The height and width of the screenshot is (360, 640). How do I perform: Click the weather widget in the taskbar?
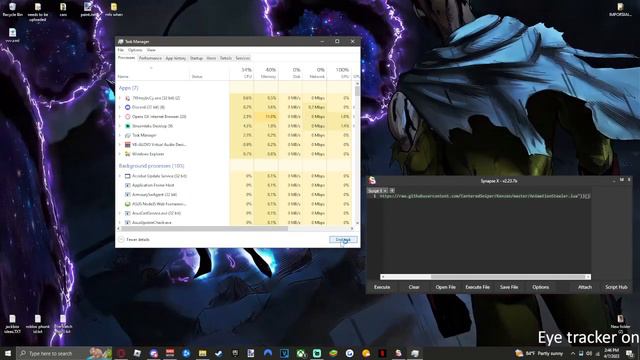coord(538,353)
